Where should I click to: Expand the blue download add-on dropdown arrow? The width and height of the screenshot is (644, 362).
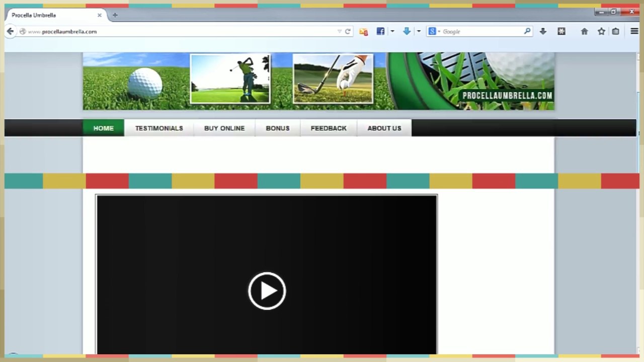[418, 31]
